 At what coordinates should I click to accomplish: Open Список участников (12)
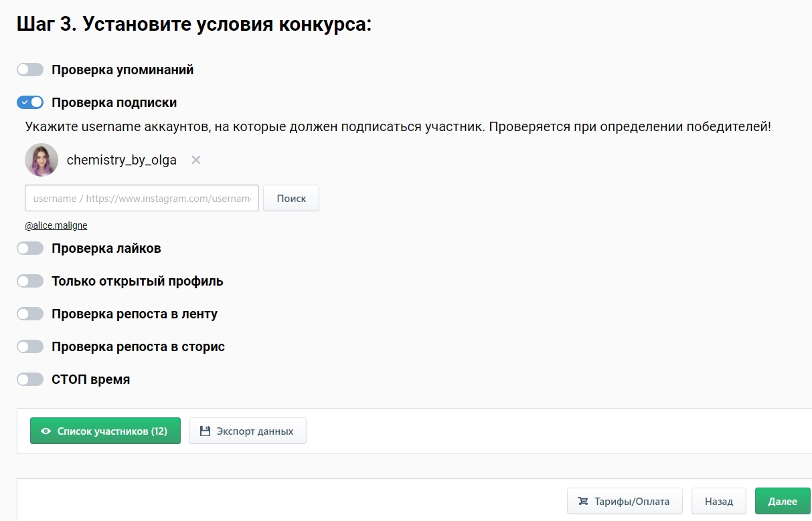(105, 431)
